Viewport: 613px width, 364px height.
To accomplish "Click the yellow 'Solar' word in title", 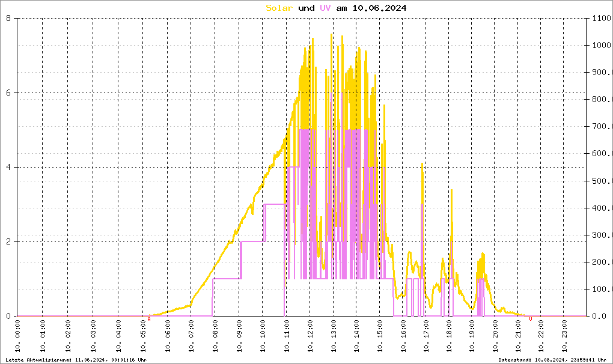I will (279, 8).
